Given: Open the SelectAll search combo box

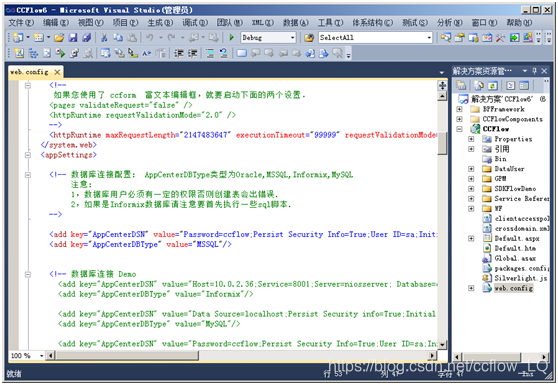Looking at the screenshot, I should pyautogui.click(x=429, y=37).
